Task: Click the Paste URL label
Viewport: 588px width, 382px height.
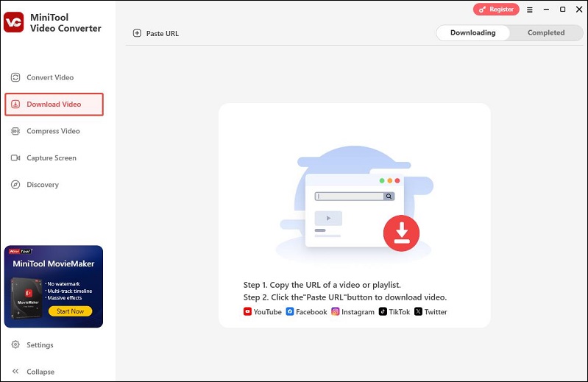Action: pos(163,33)
